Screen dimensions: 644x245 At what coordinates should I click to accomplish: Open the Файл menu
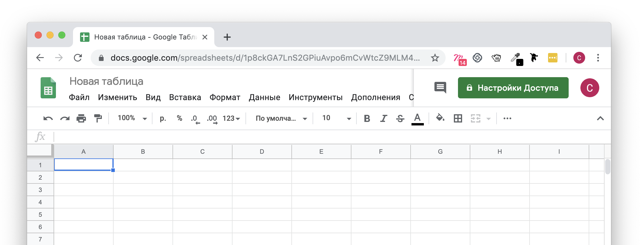point(79,97)
